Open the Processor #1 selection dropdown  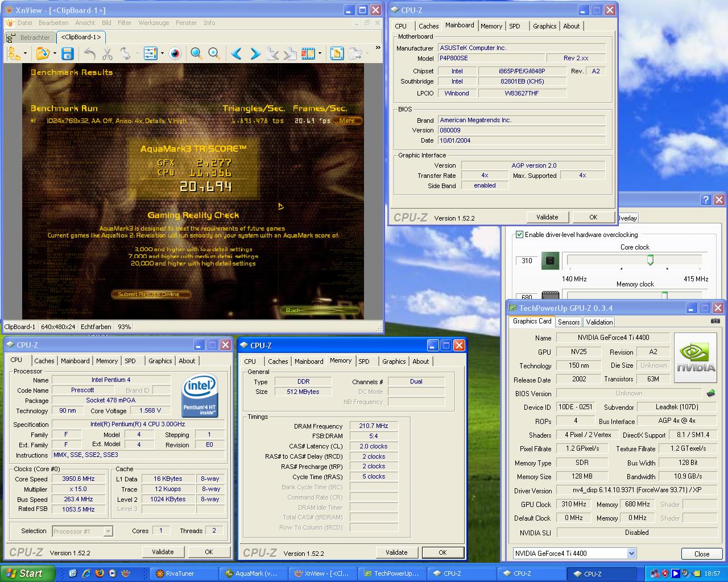(x=108, y=531)
